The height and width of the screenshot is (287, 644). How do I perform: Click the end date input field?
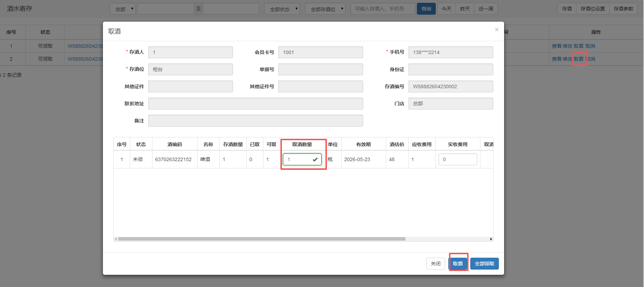(x=231, y=9)
